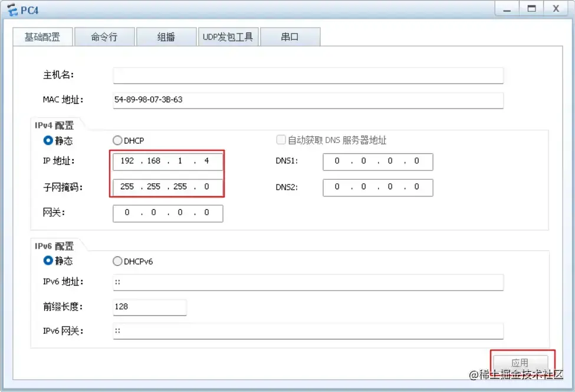Screen dimensions: 575x392
Task: Toggle 自动获取 DNS 服务器地址 checkbox
Action: click(281, 140)
